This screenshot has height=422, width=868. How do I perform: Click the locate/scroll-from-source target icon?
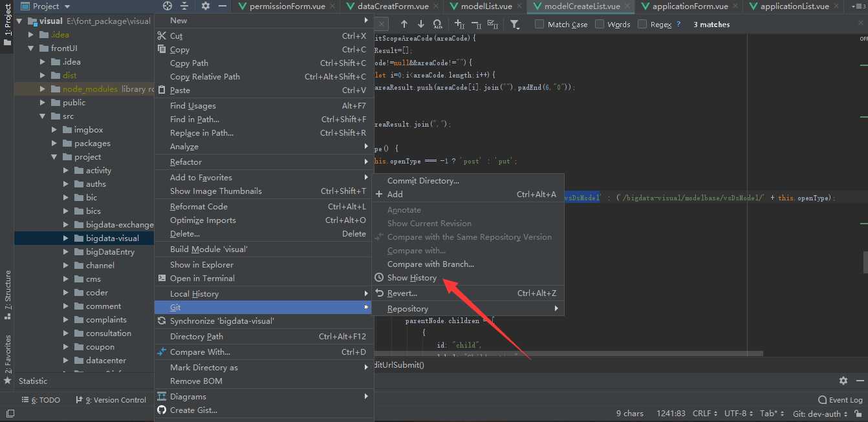click(168, 6)
